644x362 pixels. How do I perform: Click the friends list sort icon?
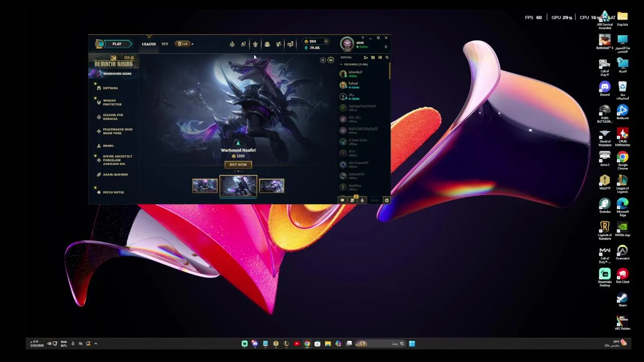click(380, 57)
